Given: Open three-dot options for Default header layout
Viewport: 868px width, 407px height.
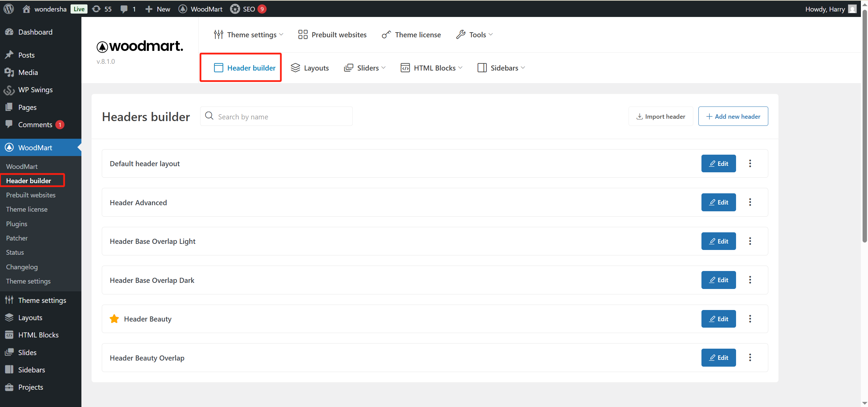Looking at the screenshot, I should point(750,163).
